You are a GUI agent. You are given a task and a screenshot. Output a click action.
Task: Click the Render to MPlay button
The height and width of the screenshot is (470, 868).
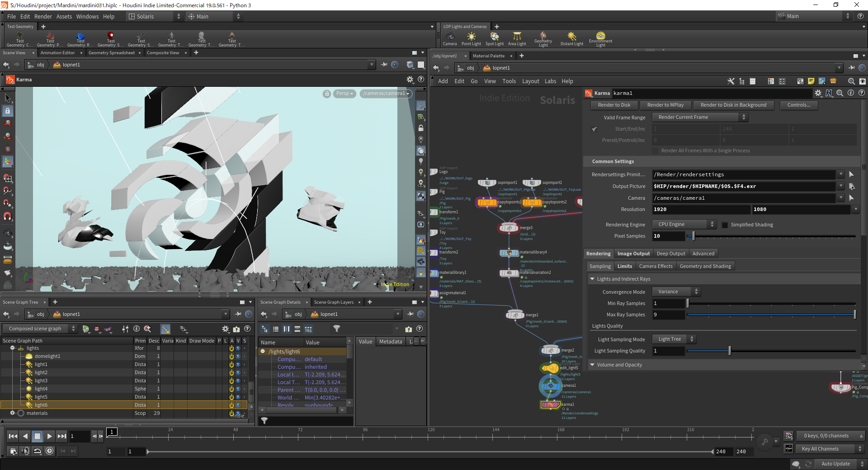pos(665,105)
